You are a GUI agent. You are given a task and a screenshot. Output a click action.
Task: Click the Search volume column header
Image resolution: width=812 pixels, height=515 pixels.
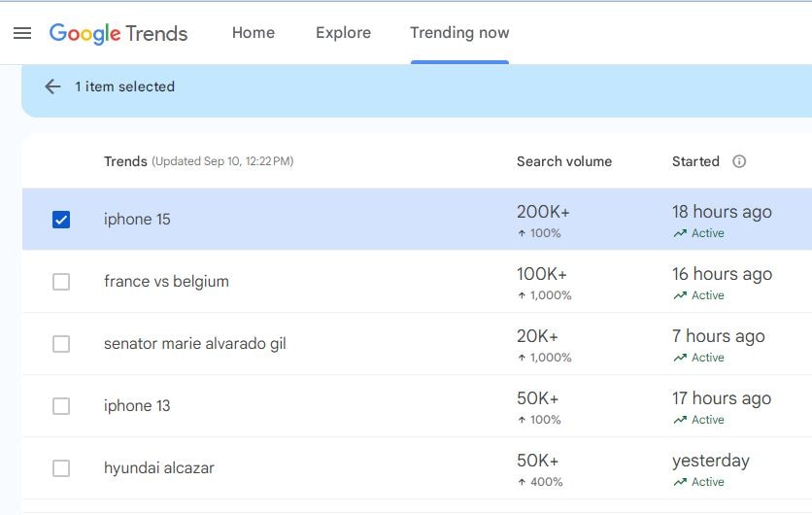(x=563, y=161)
